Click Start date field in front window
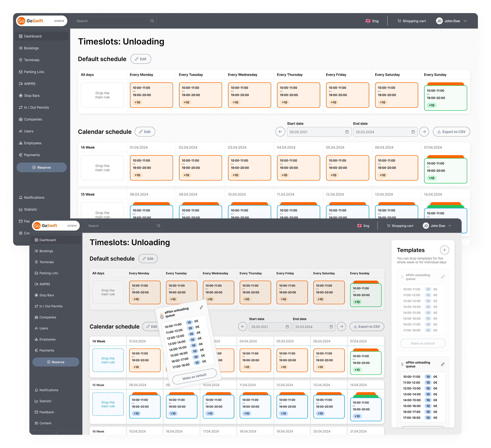 click(x=270, y=327)
